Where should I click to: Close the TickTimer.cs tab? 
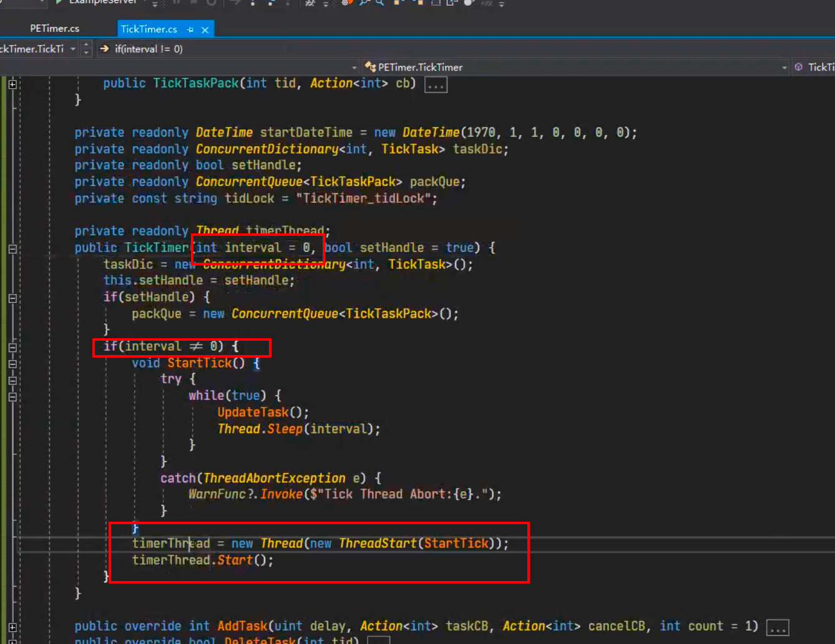205,29
